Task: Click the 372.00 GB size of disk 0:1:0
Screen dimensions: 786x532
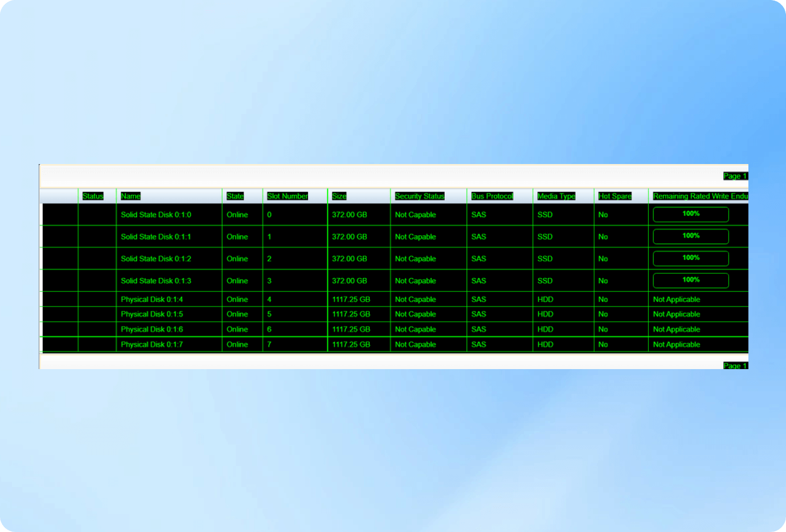Action: click(350, 215)
